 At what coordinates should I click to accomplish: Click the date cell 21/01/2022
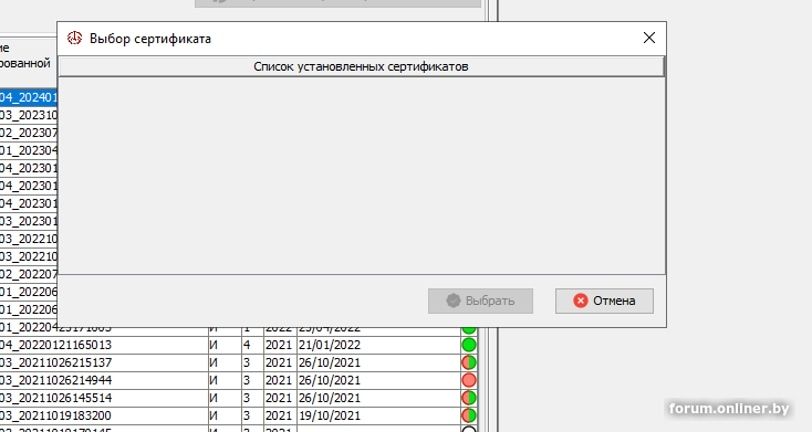click(328, 345)
